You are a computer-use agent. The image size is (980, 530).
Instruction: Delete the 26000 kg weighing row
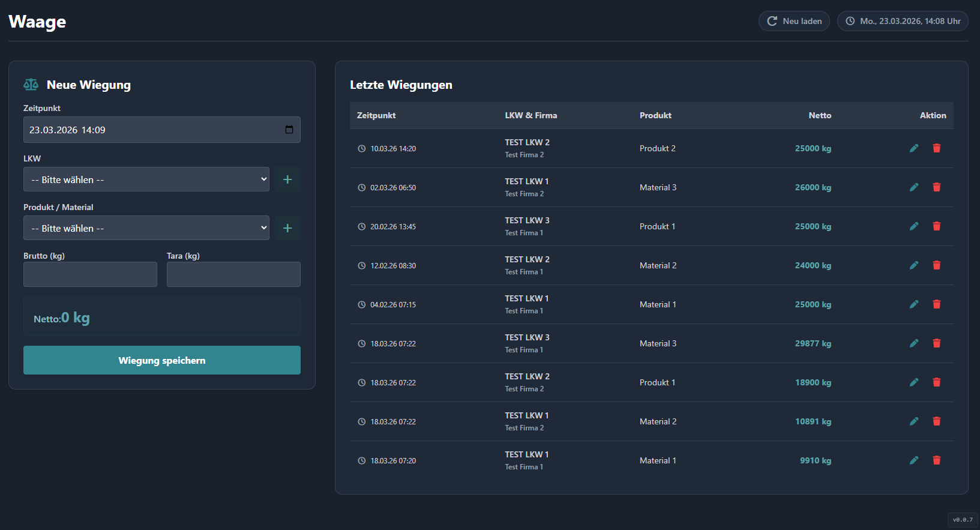936,187
